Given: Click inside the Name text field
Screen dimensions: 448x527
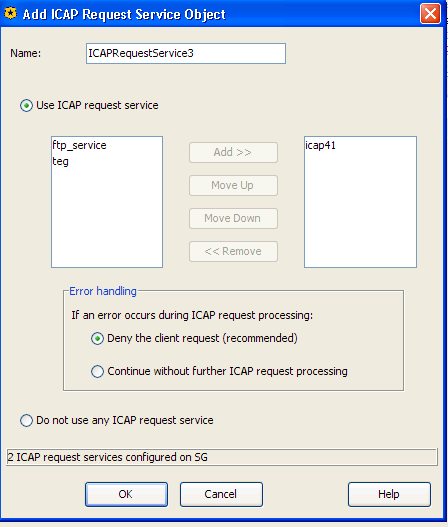Looking at the screenshot, I should point(186,53).
